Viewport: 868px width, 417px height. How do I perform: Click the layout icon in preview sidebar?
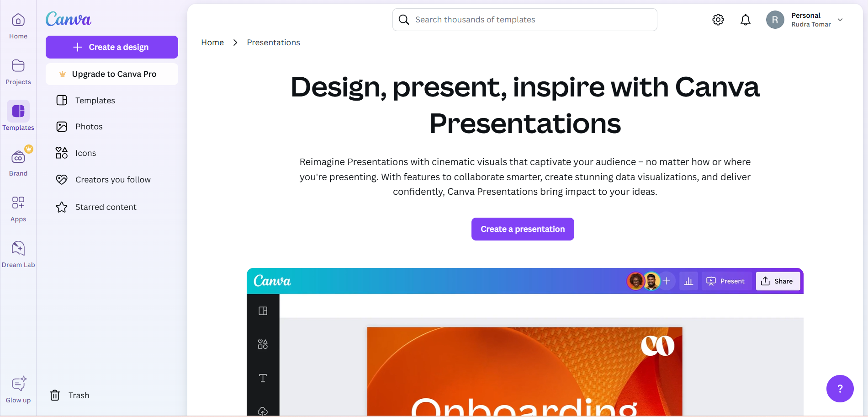coord(263,311)
